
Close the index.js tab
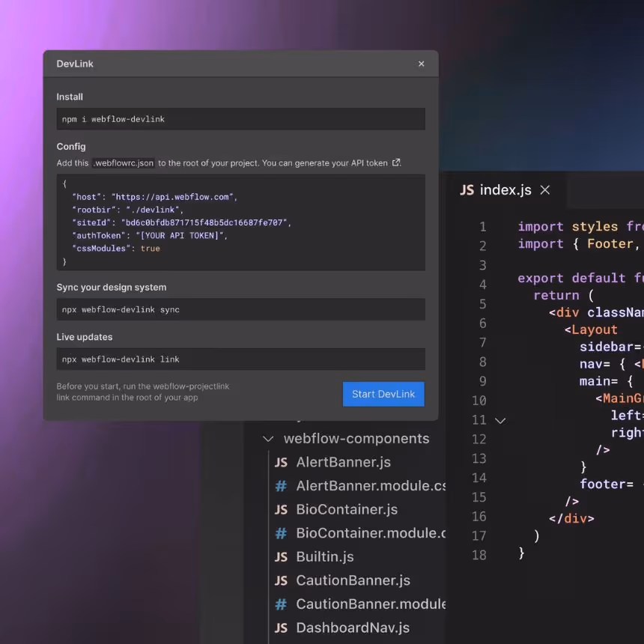click(x=545, y=190)
